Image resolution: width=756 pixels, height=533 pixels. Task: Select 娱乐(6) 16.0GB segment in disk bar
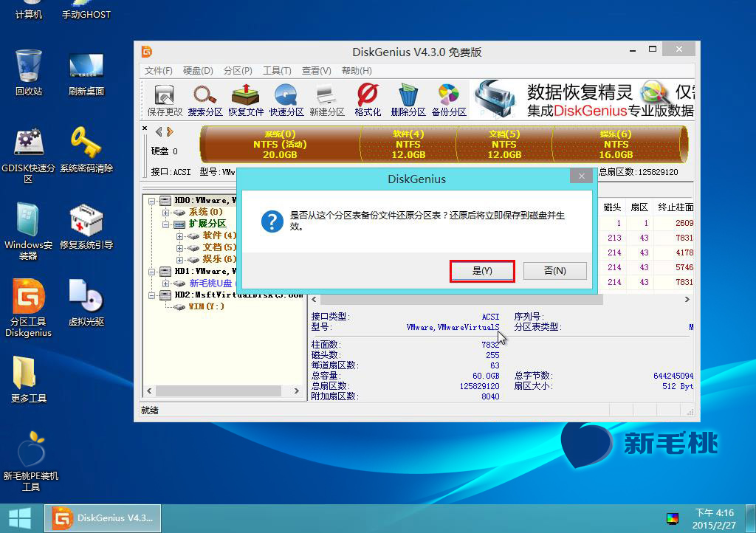(616, 144)
